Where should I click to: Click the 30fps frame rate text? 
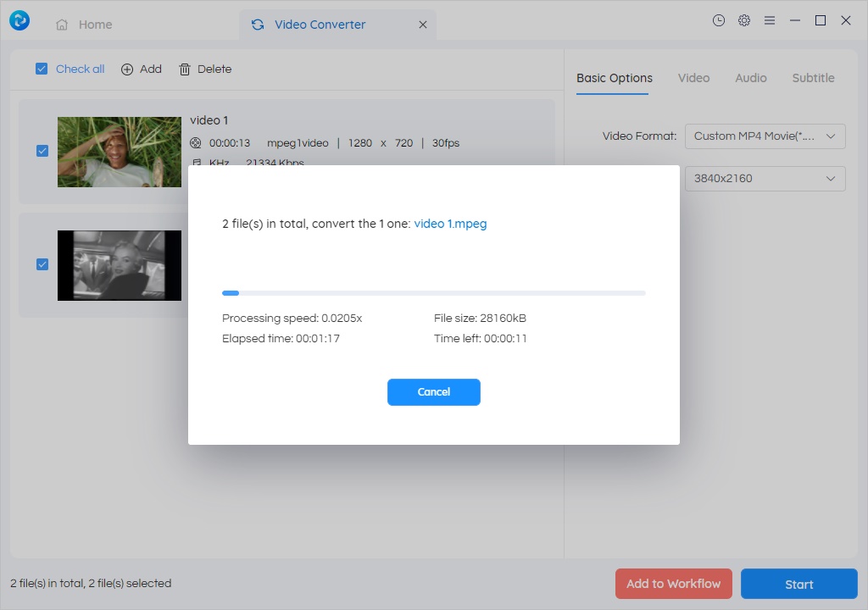446,143
